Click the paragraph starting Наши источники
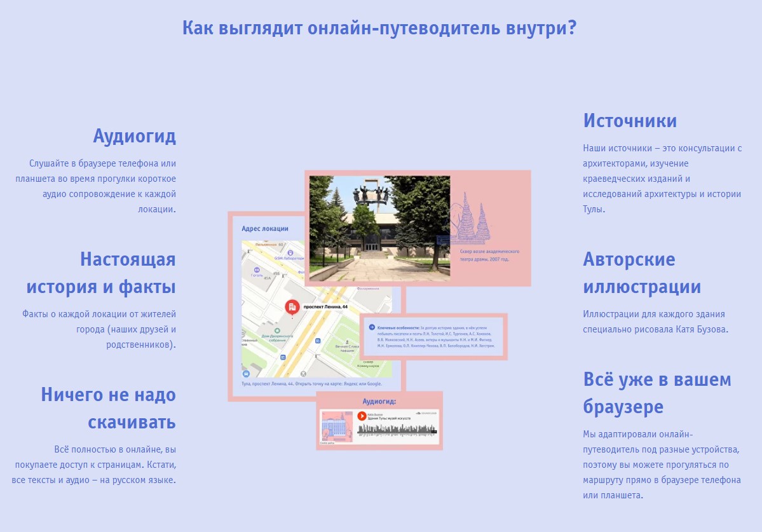The width and height of the screenshot is (762, 532). [662, 179]
